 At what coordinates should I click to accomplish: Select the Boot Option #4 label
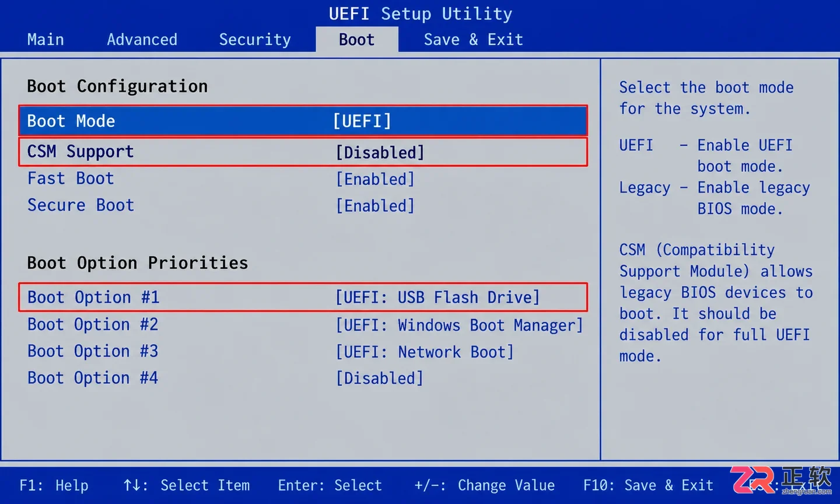click(x=93, y=378)
